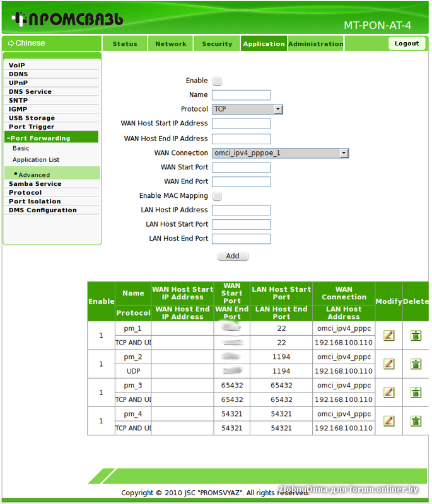This screenshot has width=432, height=504.
Task: Focus the WAN Start Port field
Action: [242, 168]
